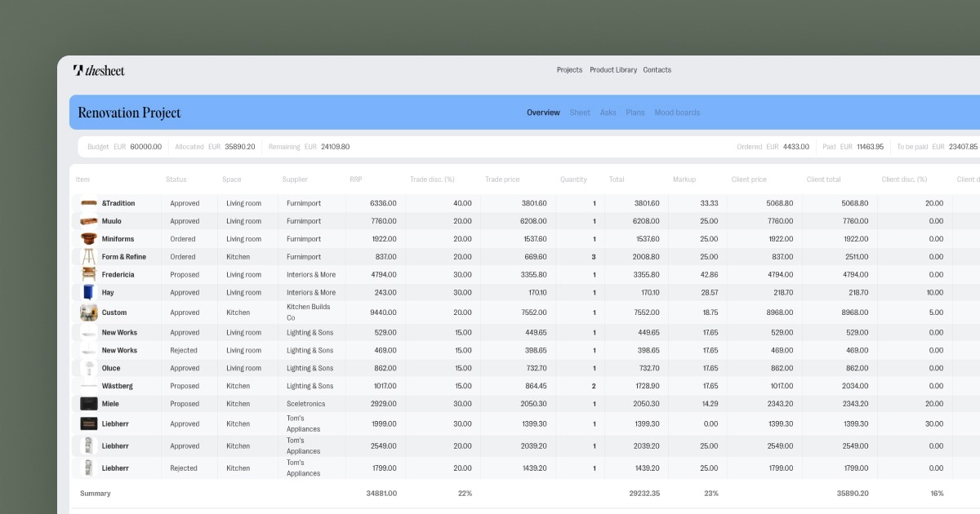Click the Client price column header
Screen dimensions: 980x514
click(749, 179)
